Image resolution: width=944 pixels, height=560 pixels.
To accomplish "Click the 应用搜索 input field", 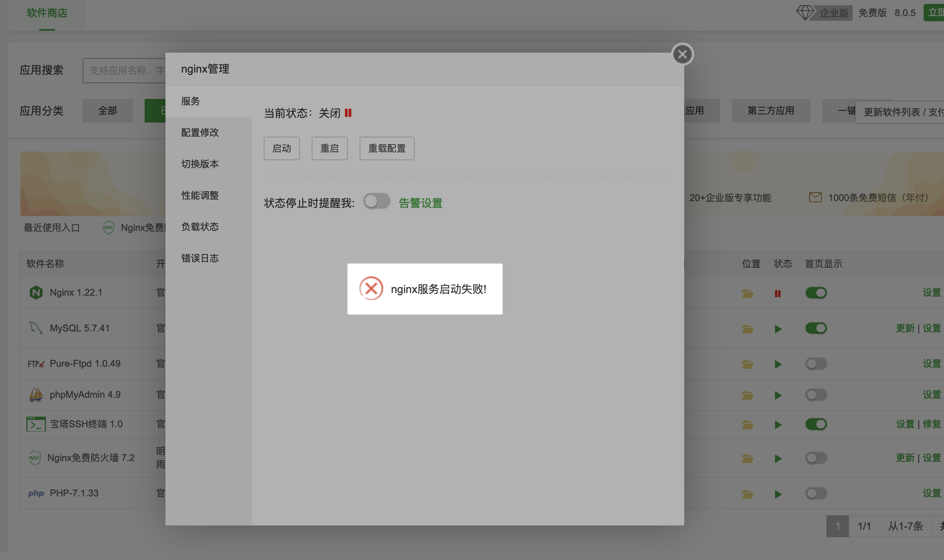I will pos(124,71).
